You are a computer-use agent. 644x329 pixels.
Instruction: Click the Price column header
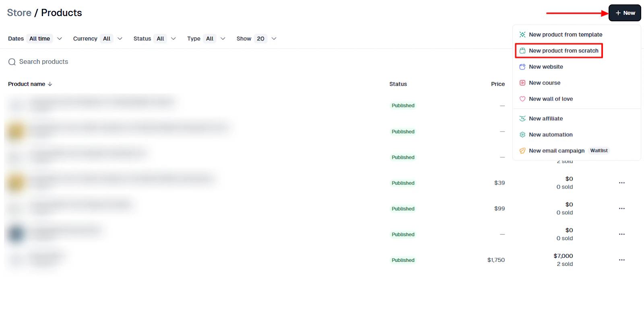[498, 84]
